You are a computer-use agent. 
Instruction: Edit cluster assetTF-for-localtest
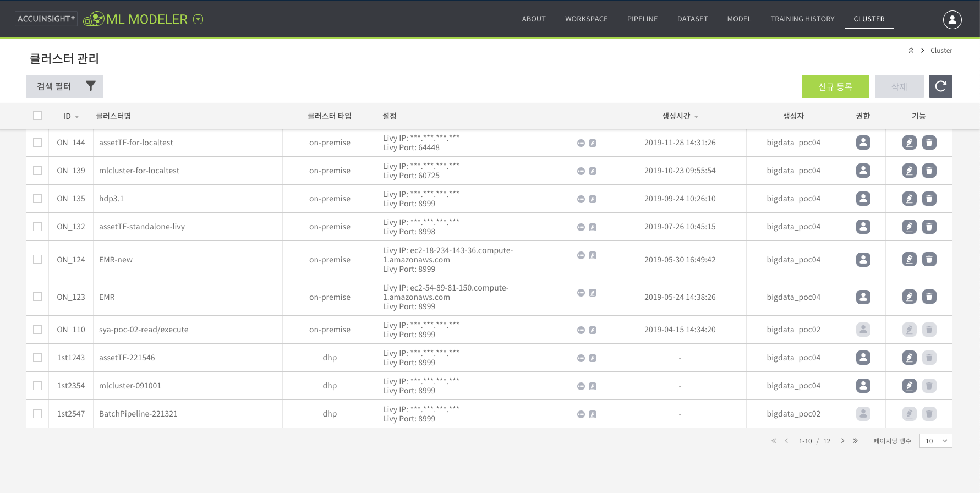tap(910, 143)
